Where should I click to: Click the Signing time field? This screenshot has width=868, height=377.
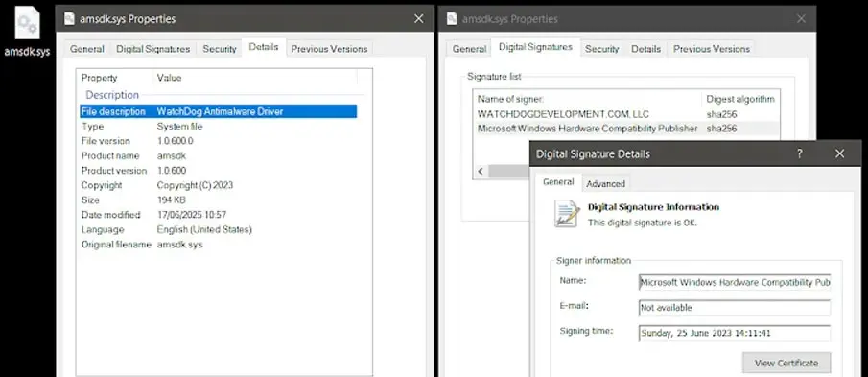pos(734,333)
